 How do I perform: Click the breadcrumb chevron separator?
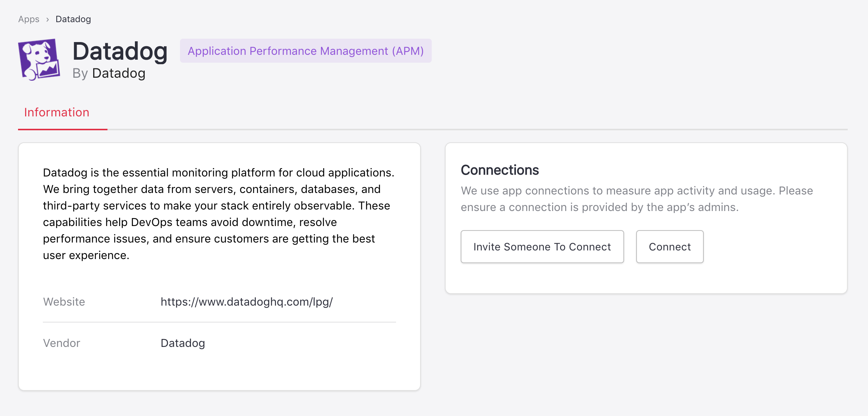pyautogui.click(x=47, y=20)
